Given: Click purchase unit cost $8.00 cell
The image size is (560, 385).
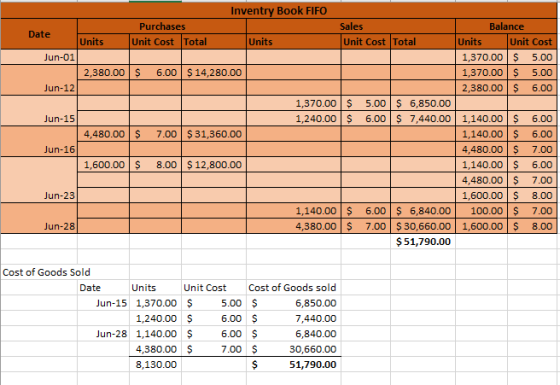Looking at the screenshot, I should 155,165.
